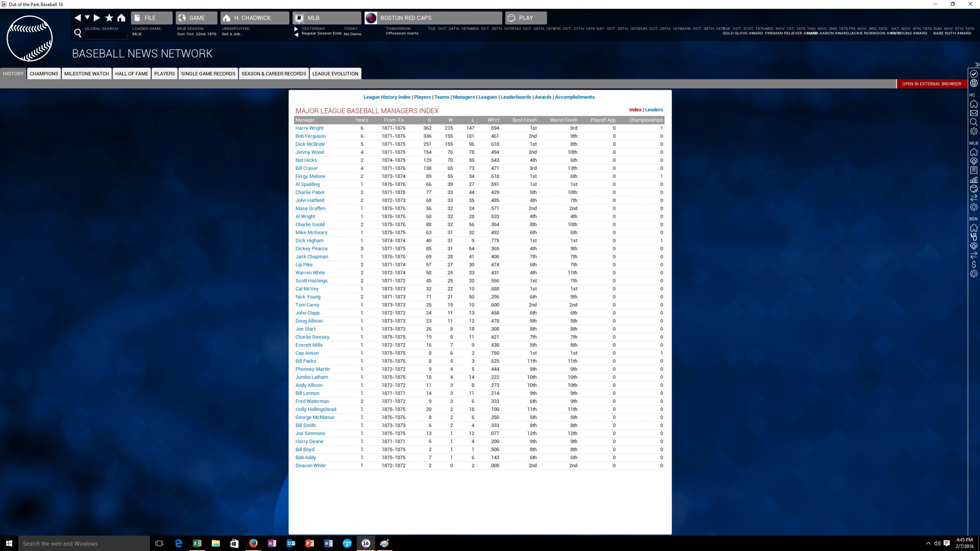Screen dimensions: 980x551
Task: Open the FILE menu
Action: 151,18
